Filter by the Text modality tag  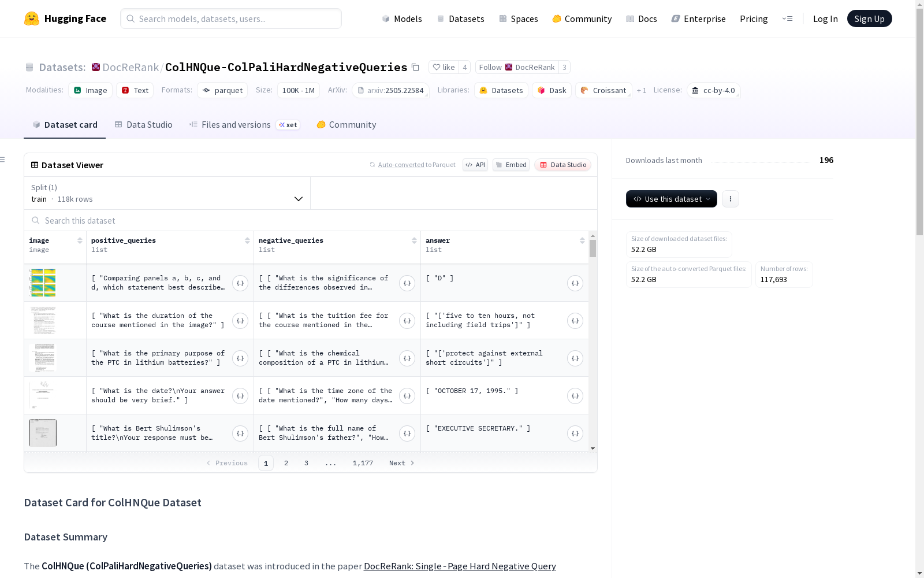tap(135, 90)
